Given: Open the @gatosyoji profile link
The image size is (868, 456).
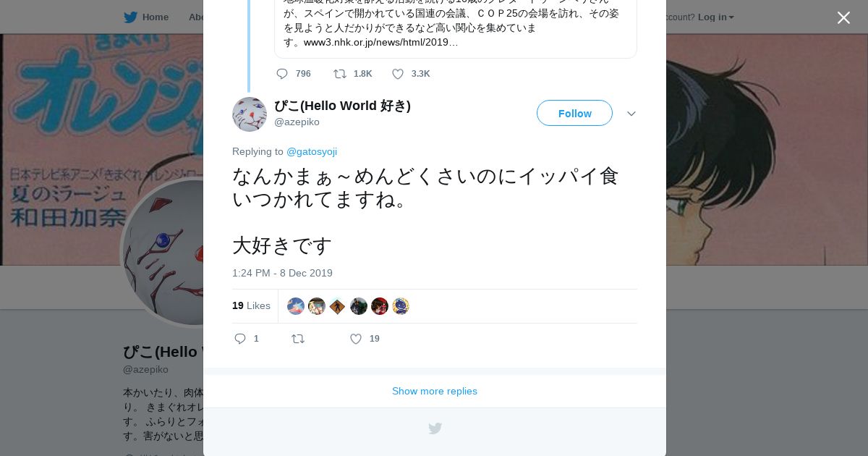Looking at the screenshot, I should [x=312, y=151].
